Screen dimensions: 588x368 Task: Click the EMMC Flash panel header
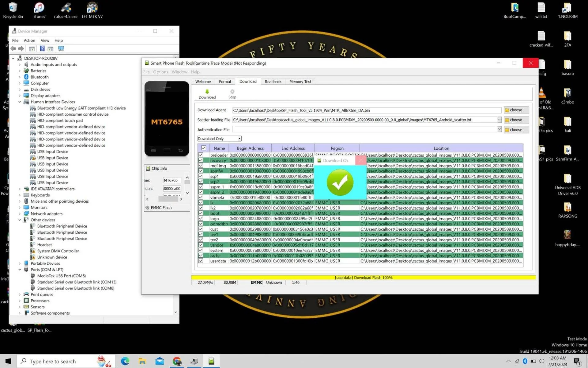pos(167,208)
